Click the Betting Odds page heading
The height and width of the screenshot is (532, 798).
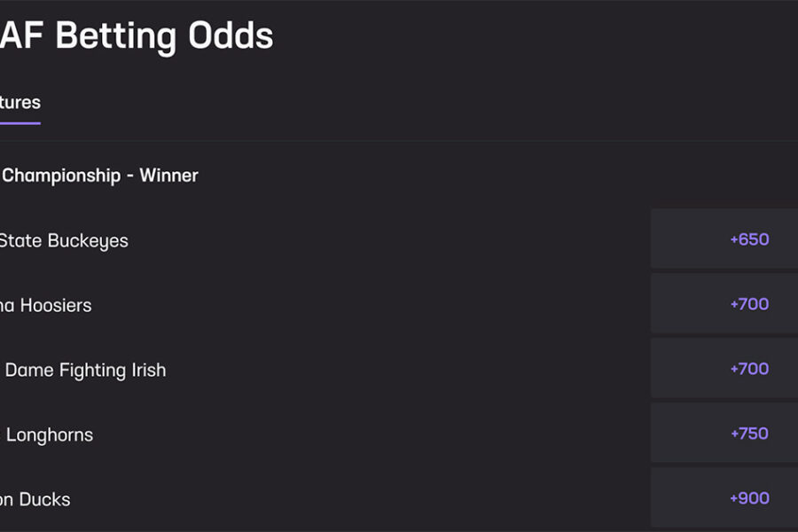point(137,35)
